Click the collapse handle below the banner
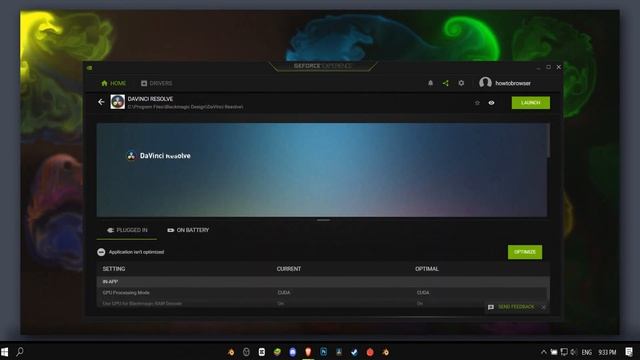Screen dimensions: 640x360 click(x=323, y=220)
